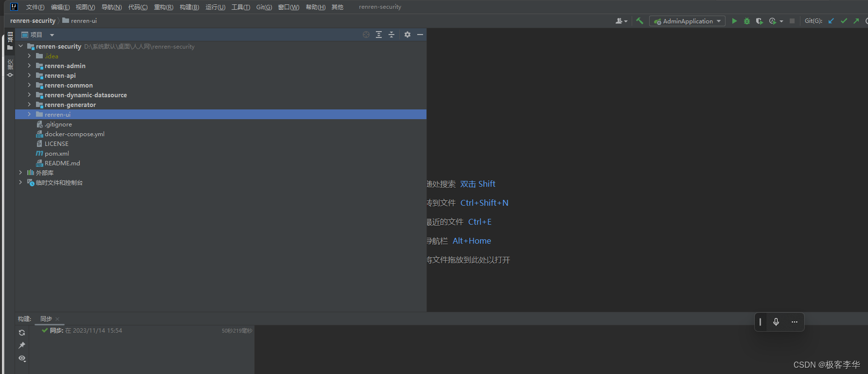Expand the renren-api module
The height and width of the screenshot is (374, 868).
tap(29, 75)
